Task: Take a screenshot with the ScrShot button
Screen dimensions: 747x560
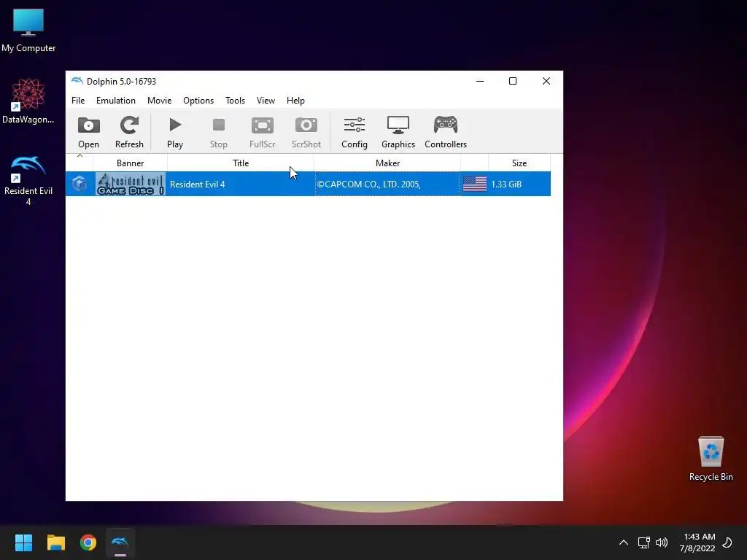Action: coord(306,132)
